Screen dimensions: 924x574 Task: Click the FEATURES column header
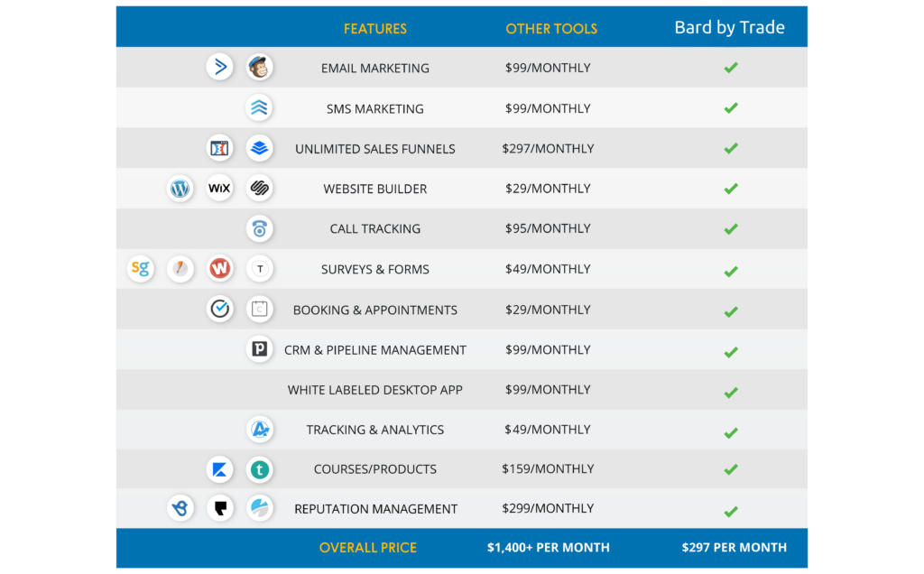click(375, 29)
